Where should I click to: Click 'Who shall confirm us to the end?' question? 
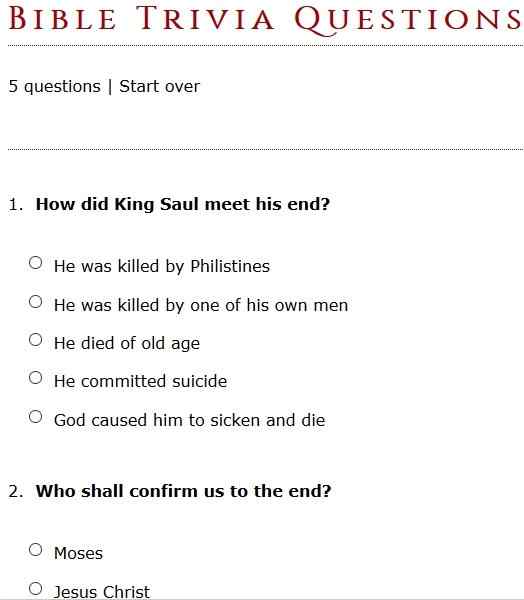tap(183, 491)
